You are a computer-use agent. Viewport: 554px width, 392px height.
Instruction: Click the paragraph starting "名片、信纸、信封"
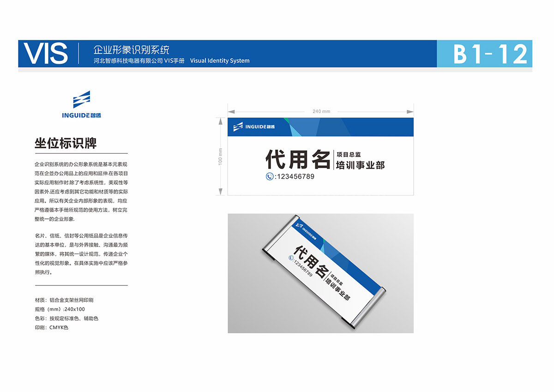pos(81,254)
